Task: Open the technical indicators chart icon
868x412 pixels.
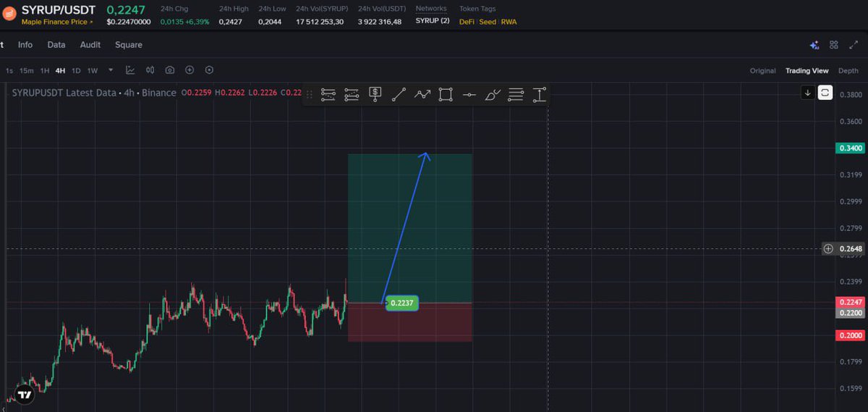Action: point(130,70)
